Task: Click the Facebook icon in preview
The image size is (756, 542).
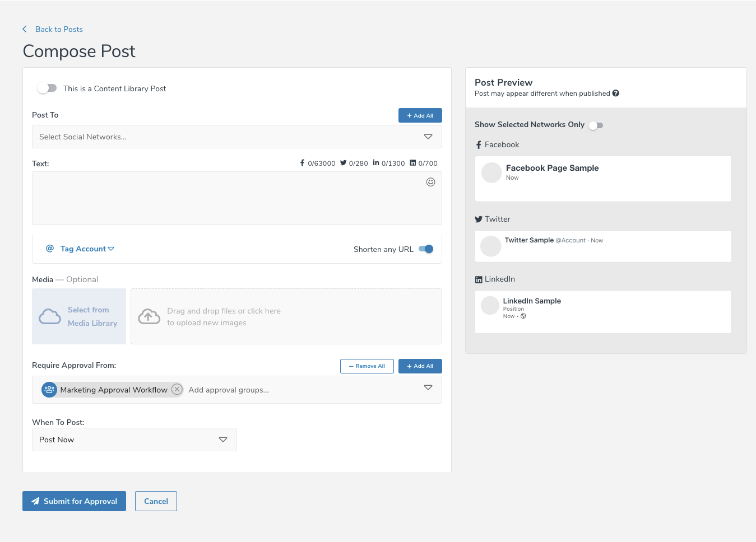Action: (479, 145)
